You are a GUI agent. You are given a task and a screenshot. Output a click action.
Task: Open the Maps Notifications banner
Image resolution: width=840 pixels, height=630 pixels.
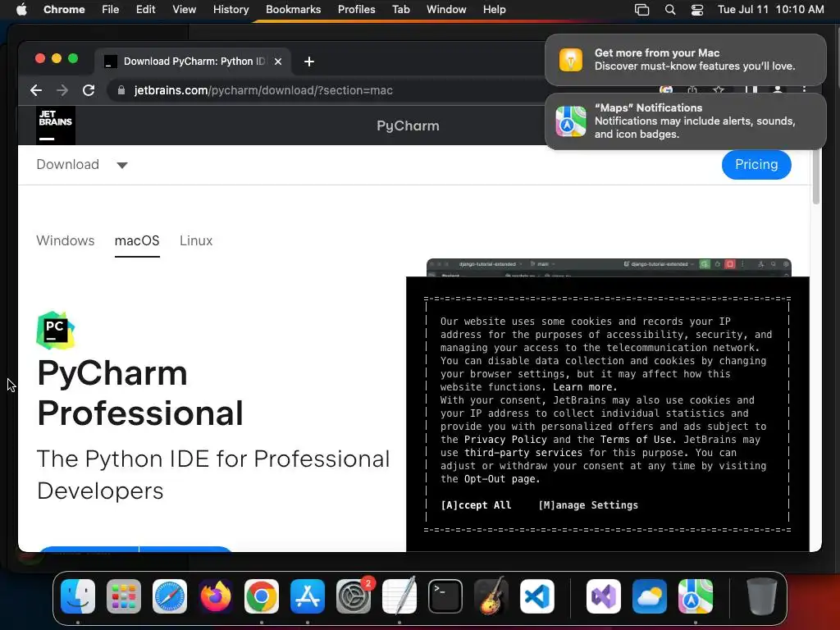pyautogui.click(x=685, y=121)
